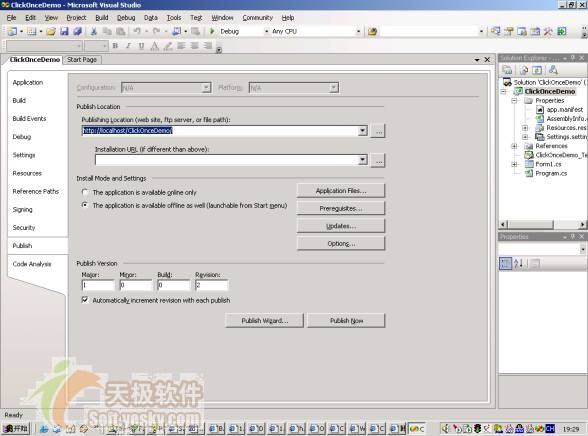Click the Undo arrow icon
Screen dimensions: 588x436
(137, 31)
